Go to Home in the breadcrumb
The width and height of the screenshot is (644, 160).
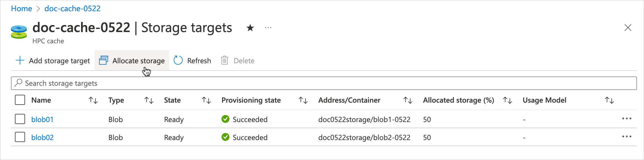click(21, 9)
